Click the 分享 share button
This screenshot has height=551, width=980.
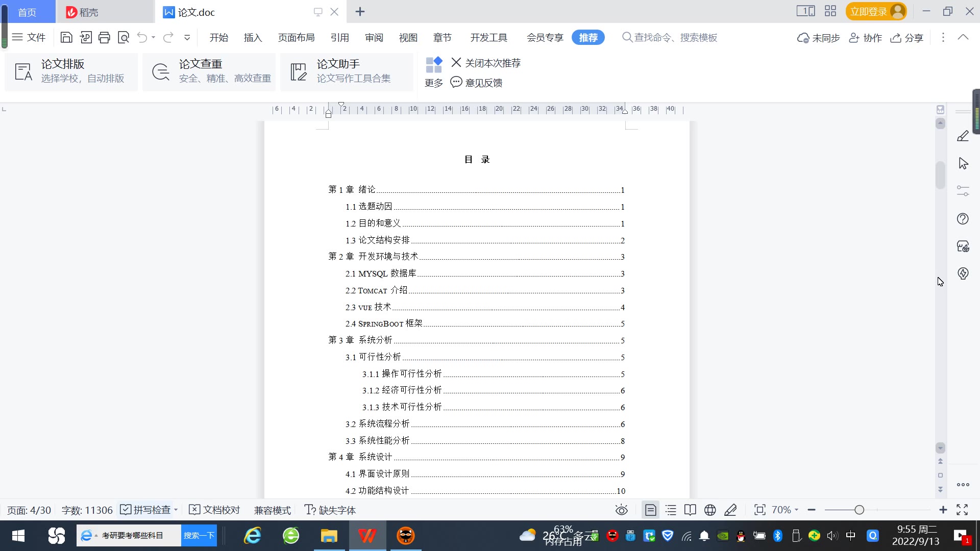coord(907,38)
